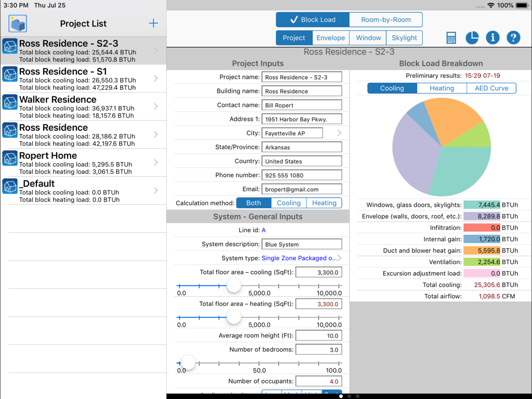Open the Envelope inputs tab
Screen dimensions: 532x399
click(x=330, y=37)
